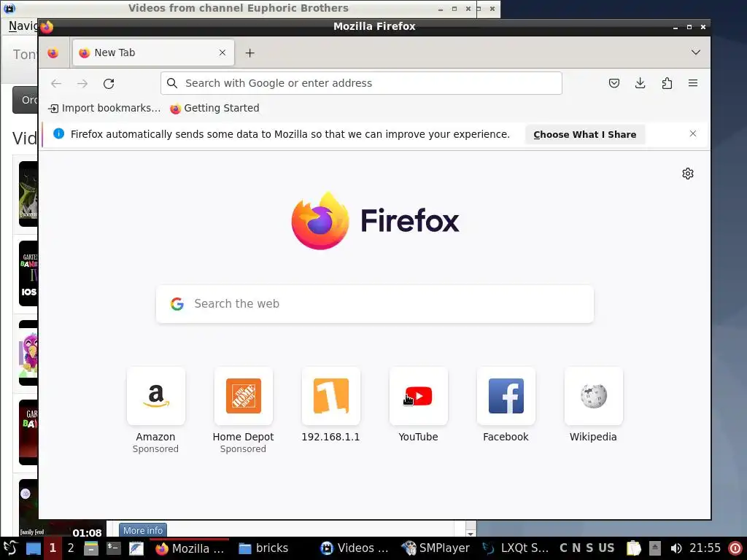Activate the bricks folder taskbar entry
This screenshot has height=560, width=747.
tap(263, 548)
